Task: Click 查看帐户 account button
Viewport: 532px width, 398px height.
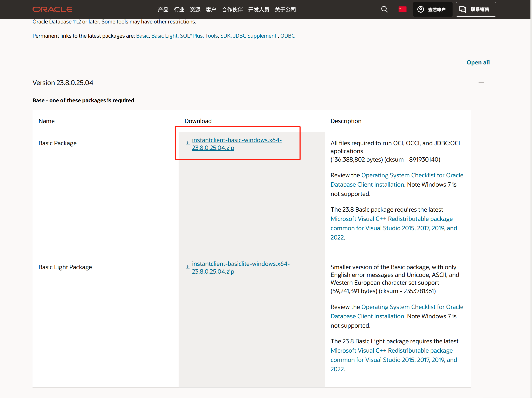Action: 437,10
